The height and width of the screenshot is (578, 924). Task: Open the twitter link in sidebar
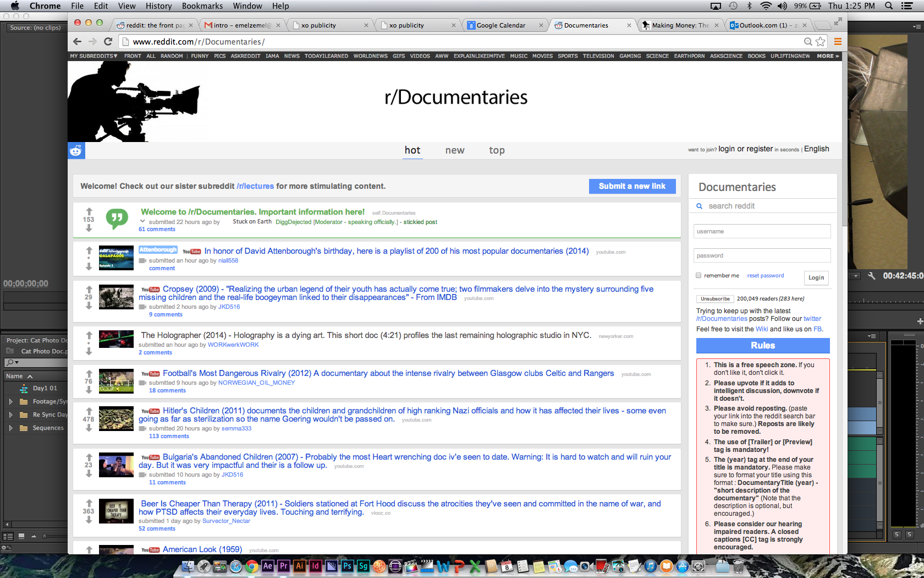pyautogui.click(x=812, y=319)
